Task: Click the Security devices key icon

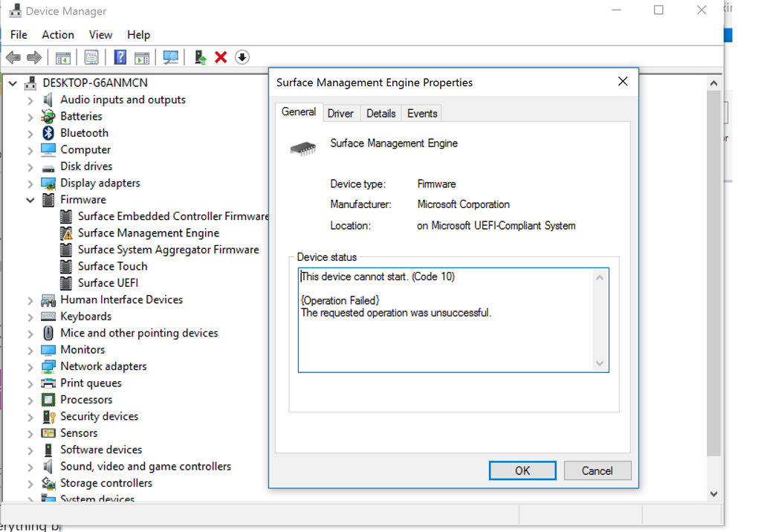Action: [x=48, y=417]
